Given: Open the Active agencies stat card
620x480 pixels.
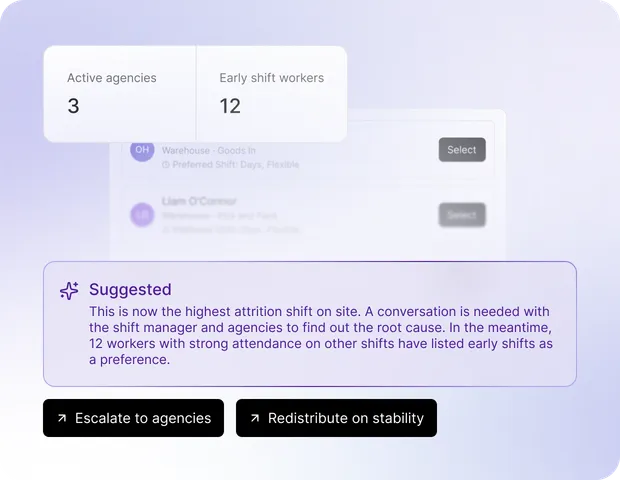Looking at the screenshot, I should click(x=120, y=94).
